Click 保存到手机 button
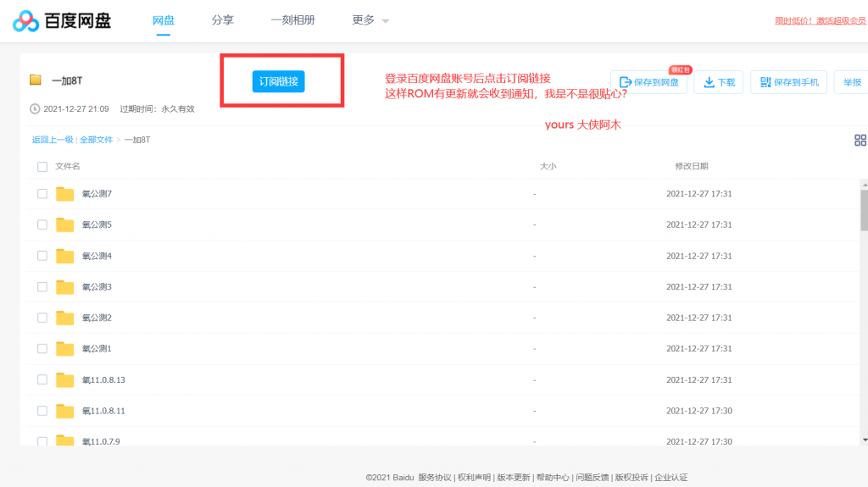The height and width of the screenshot is (487, 868). tap(789, 82)
